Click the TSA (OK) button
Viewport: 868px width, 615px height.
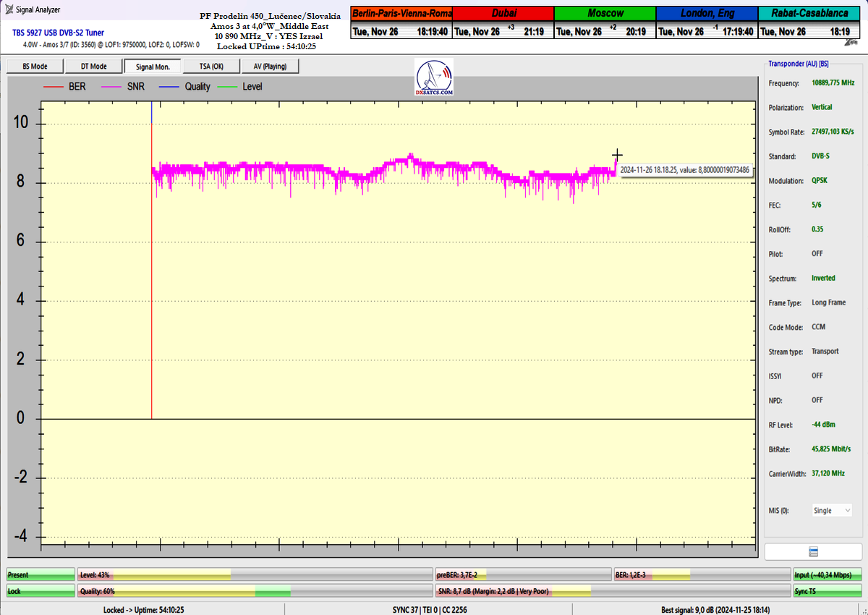pyautogui.click(x=211, y=67)
